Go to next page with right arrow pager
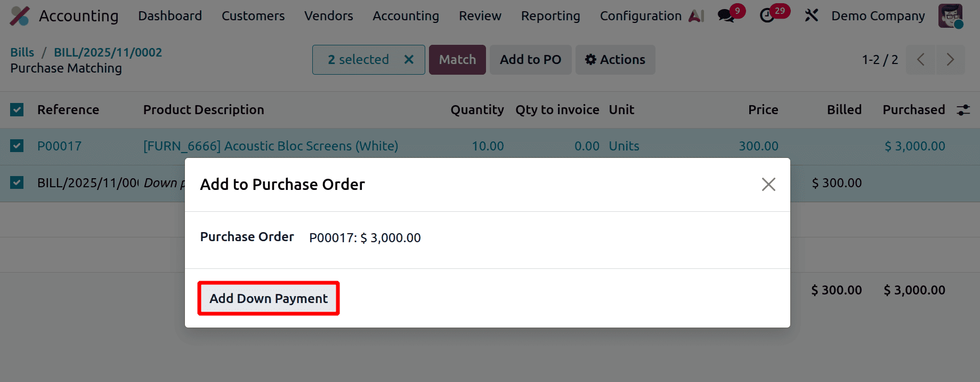This screenshot has width=980, height=382. pos(951,60)
